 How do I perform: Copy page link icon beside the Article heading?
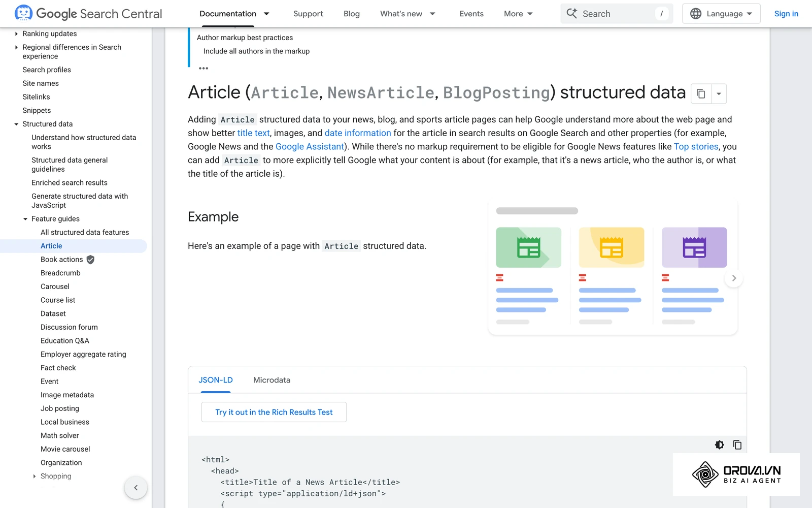[x=701, y=94]
